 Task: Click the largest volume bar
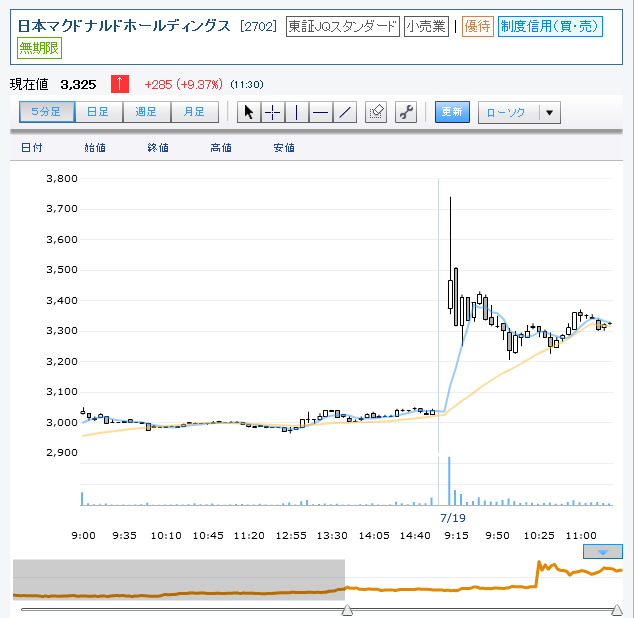(x=449, y=481)
